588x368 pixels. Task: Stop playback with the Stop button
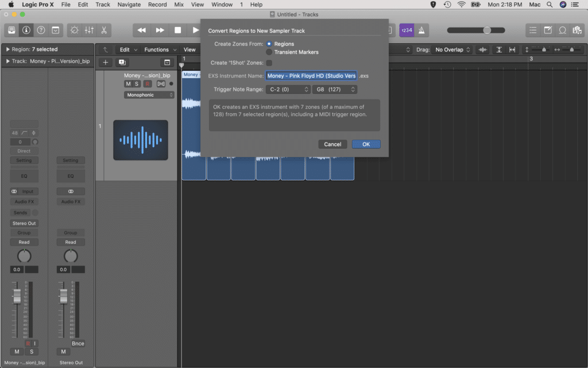click(x=178, y=30)
